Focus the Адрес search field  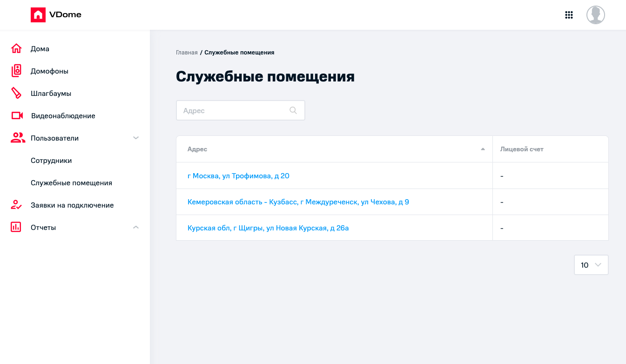tap(240, 110)
